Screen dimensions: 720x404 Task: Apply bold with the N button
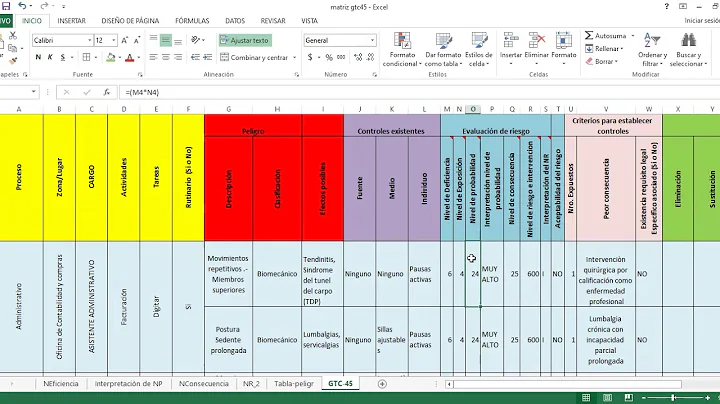click(x=38, y=57)
